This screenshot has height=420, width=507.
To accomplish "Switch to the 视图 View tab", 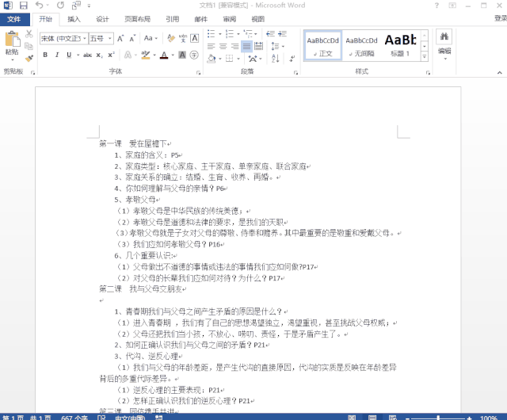I will 257,19.
